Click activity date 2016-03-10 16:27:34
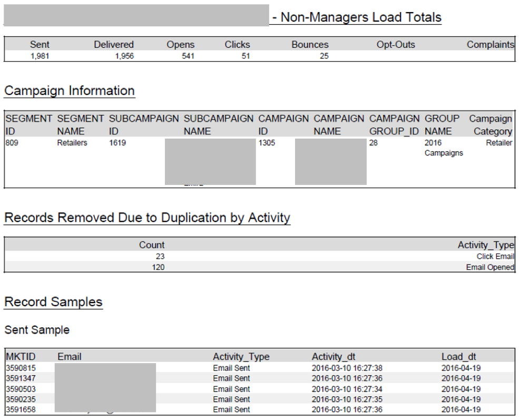520x420 pixels. 347,389
